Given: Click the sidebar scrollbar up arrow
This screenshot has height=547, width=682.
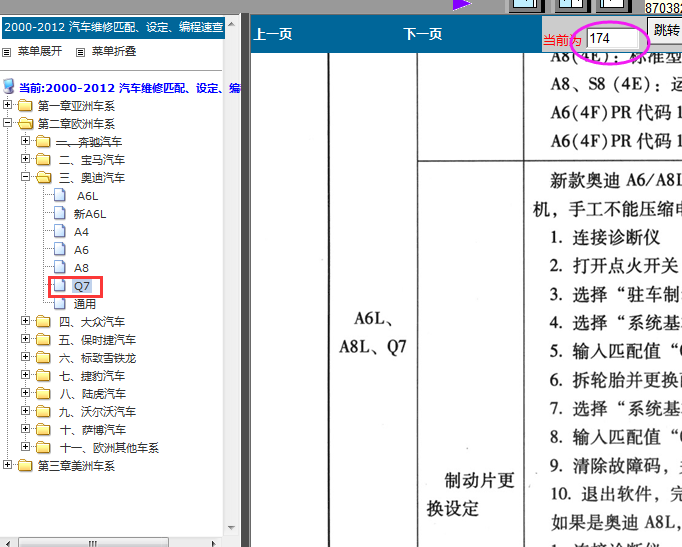Looking at the screenshot, I should 231,24.
